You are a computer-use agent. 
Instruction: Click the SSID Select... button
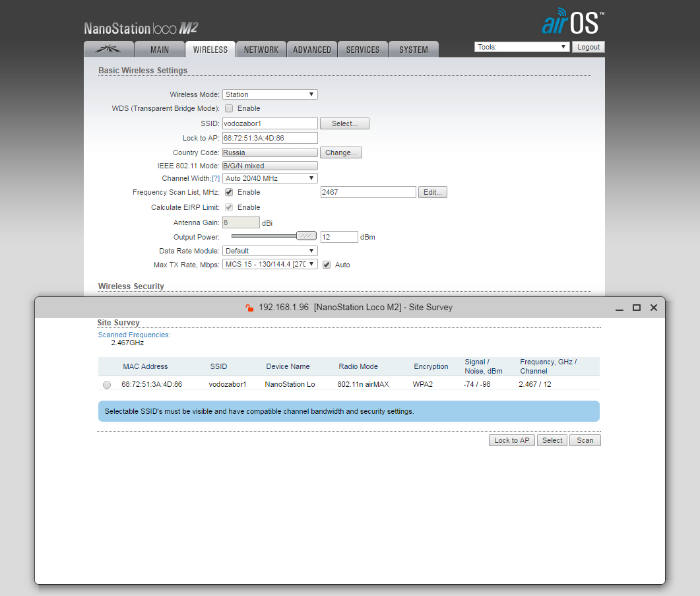point(344,123)
